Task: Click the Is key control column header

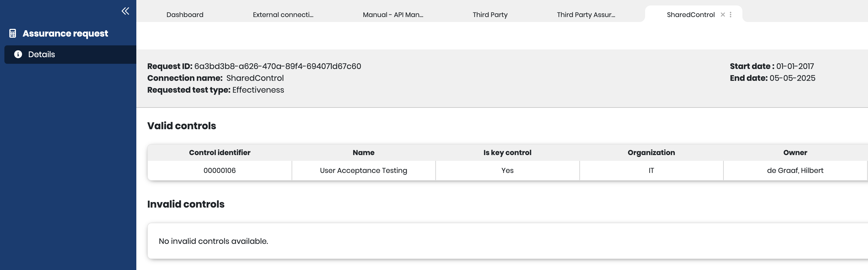Action: pos(507,153)
